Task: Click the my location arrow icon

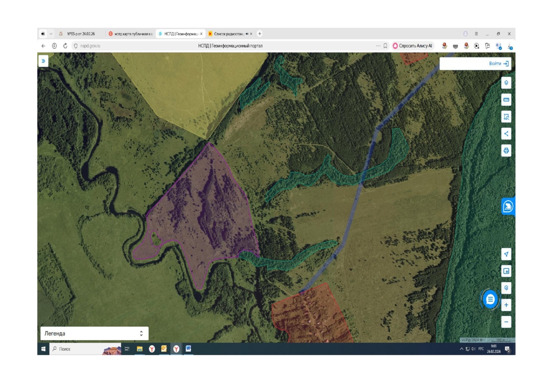Action: click(x=506, y=254)
